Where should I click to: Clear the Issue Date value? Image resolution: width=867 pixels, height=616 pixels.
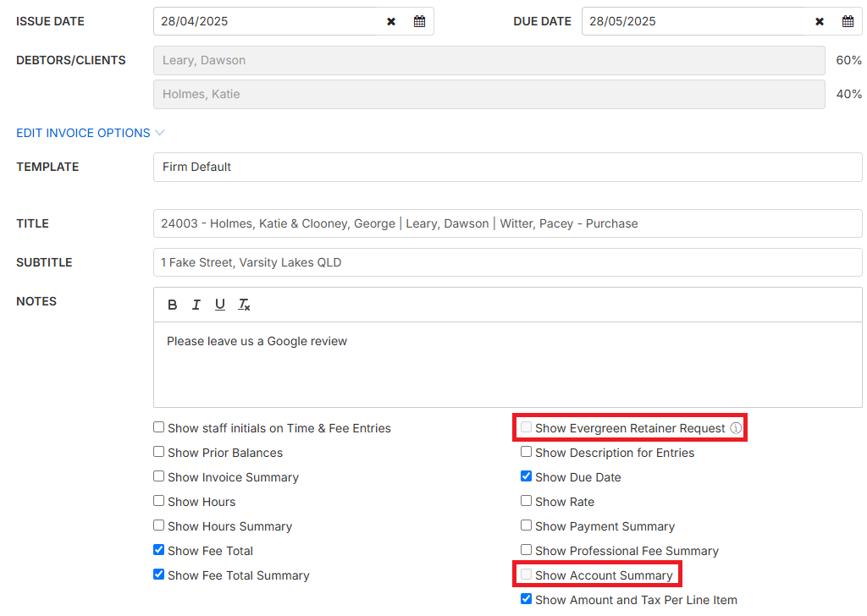point(391,21)
